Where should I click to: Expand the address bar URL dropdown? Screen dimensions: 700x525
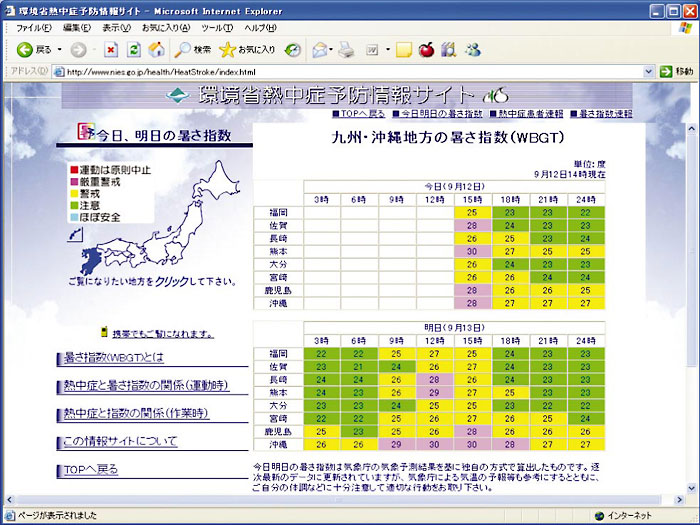pos(648,72)
